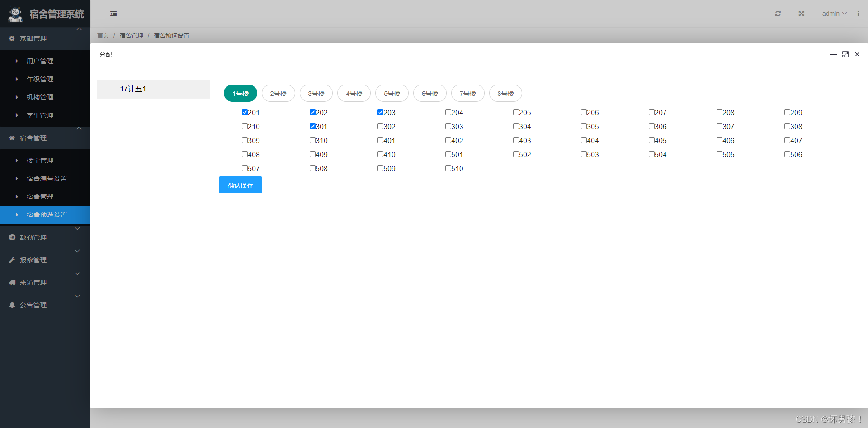868x428 pixels.
Task: Click the truck icon beside 来访管理
Action: (12, 282)
